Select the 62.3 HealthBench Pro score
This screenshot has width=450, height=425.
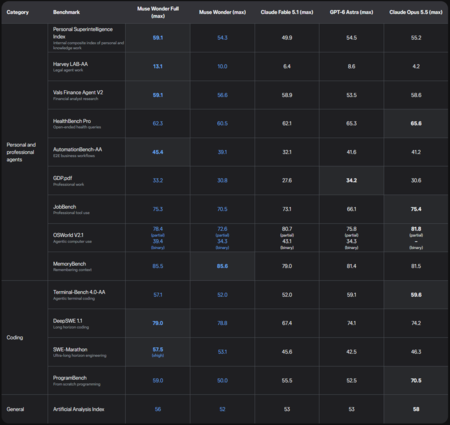point(158,124)
